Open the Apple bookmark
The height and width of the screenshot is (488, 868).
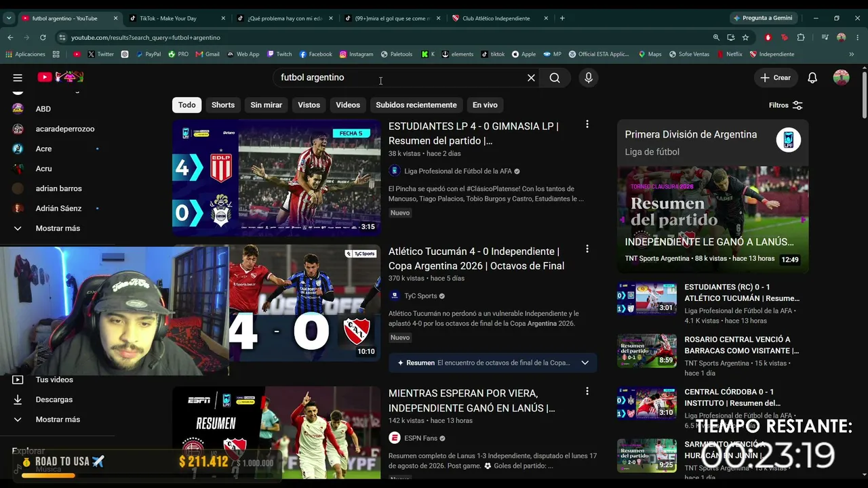[524, 54]
